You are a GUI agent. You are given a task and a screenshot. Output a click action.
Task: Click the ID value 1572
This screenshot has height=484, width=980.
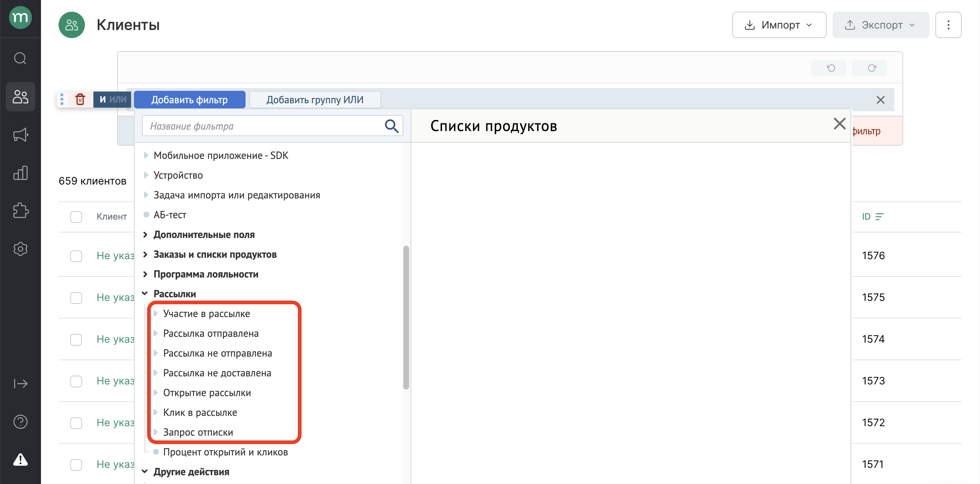point(873,423)
